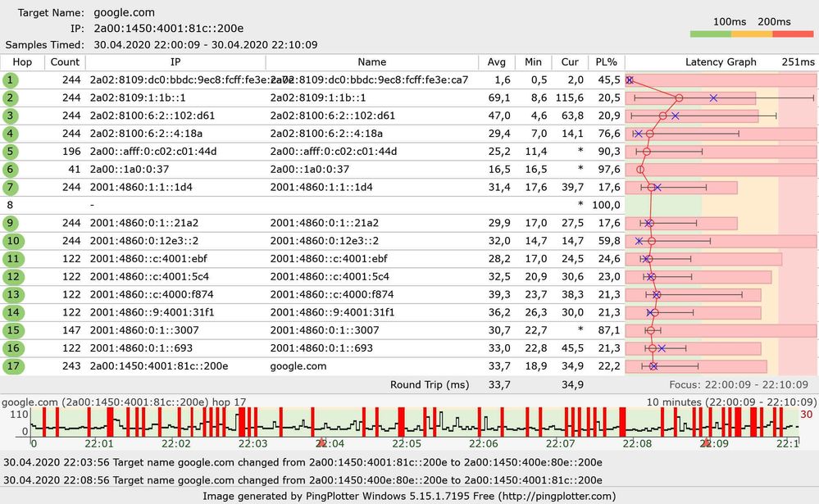Click the 22:04 red triangle timeline marker
The image size is (819, 504).
(321, 443)
